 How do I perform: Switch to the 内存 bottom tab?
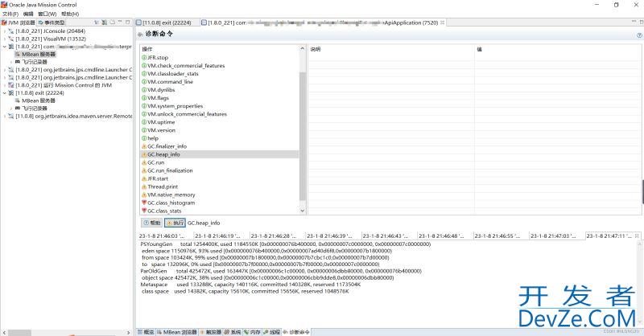[x=253, y=332]
